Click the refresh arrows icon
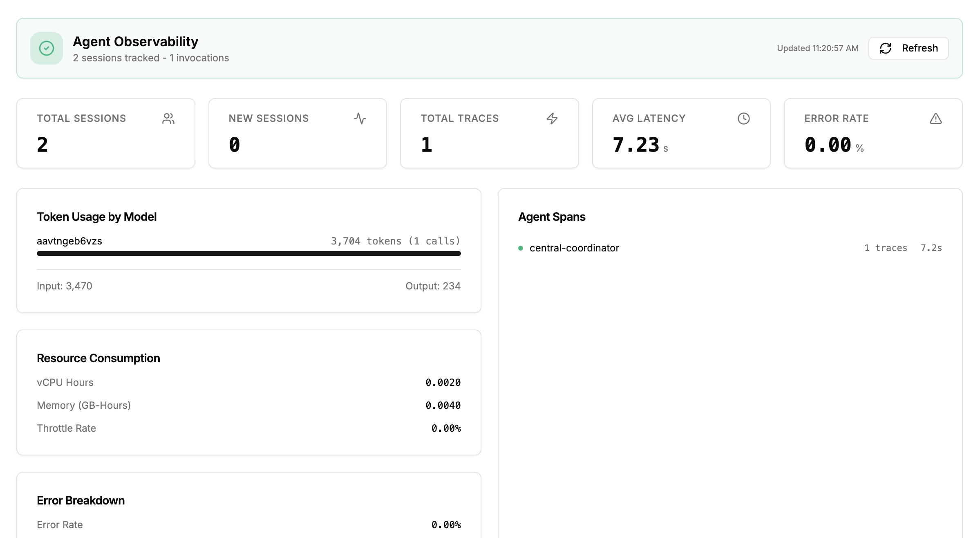This screenshot has width=980, height=538. (885, 48)
